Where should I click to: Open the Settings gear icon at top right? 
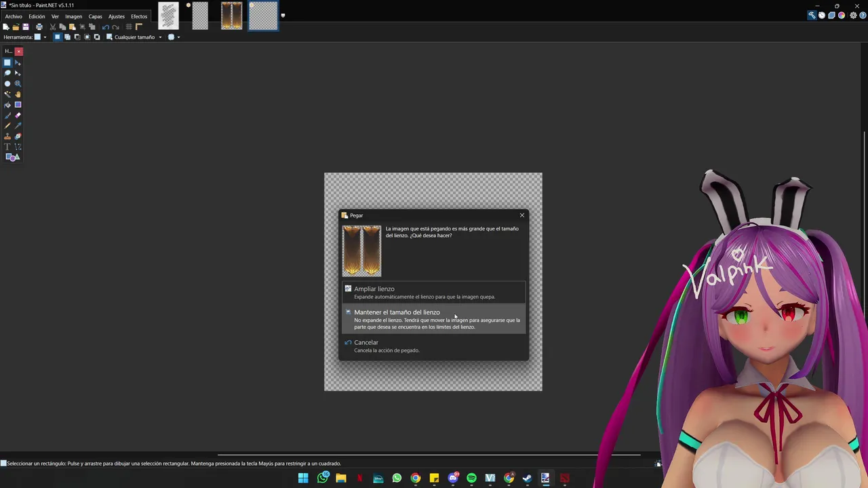[853, 16]
